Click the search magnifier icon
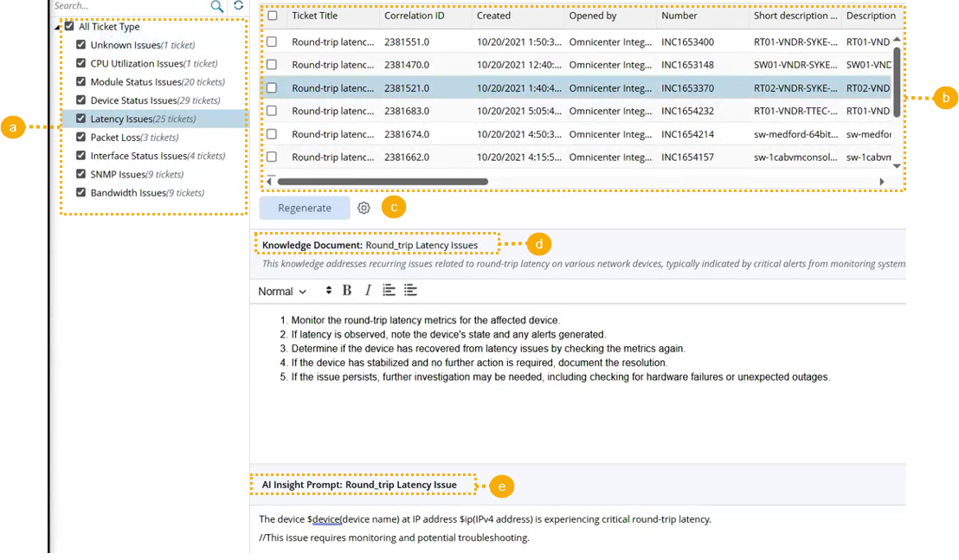 click(217, 6)
